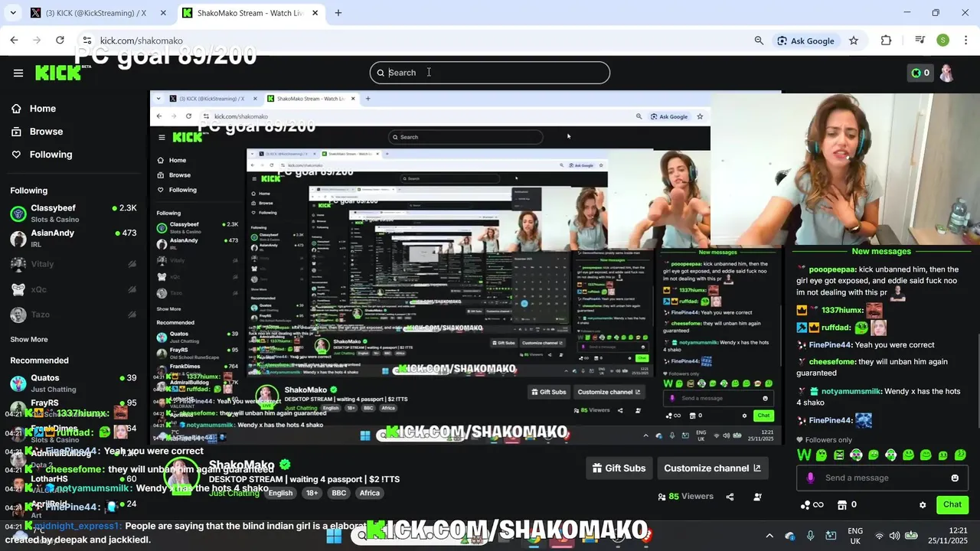This screenshot has height=551, width=980.
Task: Open the emoji picker in chat input
Action: click(955, 478)
